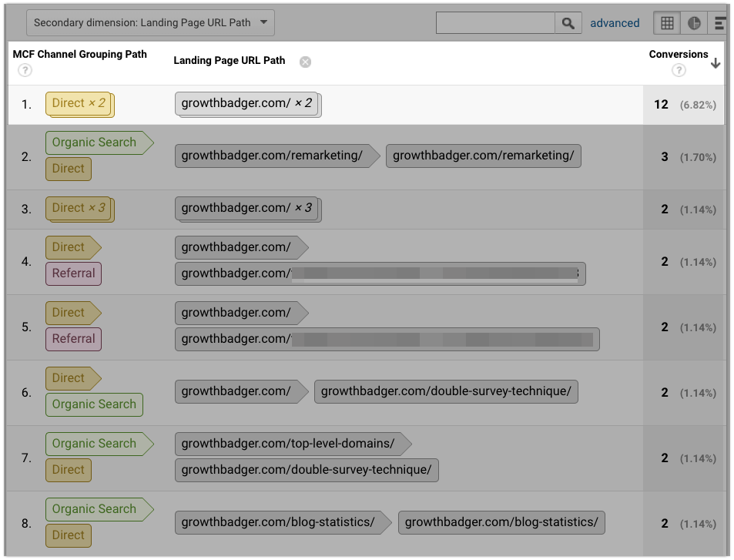Image resolution: width=734 pixels, height=560 pixels.
Task: Open help icon under MCF Channel Grouping Path
Action: pyautogui.click(x=24, y=70)
